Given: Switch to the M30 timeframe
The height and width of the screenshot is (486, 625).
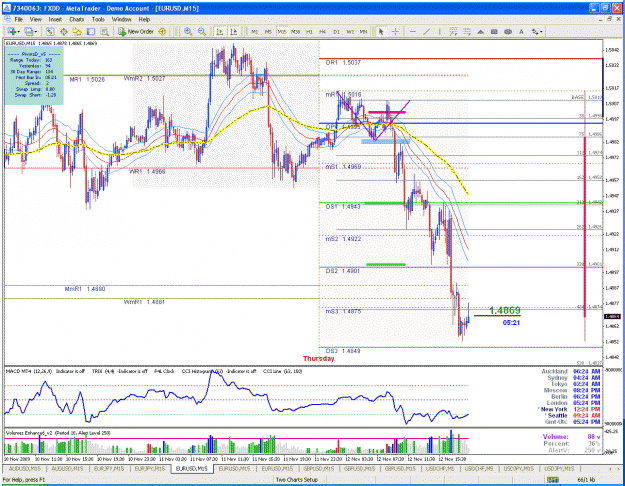Looking at the screenshot, I should (295, 31).
